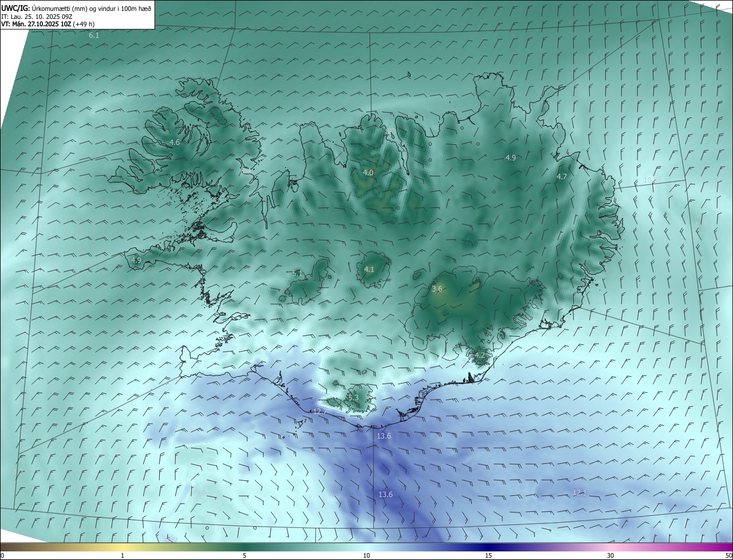The image size is (733, 560).
Task: Click the title 'UWC/IG: Úrkomumætti (mm) og vindur'
Action: point(76,7)
